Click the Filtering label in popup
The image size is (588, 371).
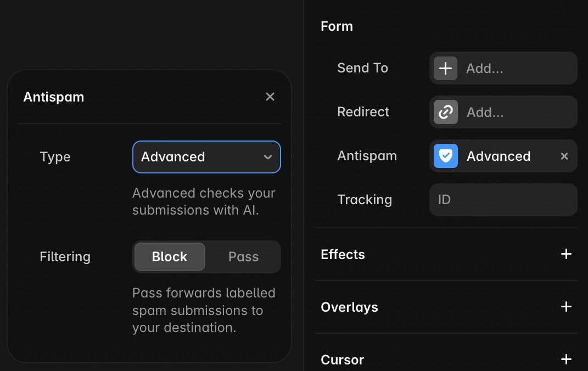(65, 257)
